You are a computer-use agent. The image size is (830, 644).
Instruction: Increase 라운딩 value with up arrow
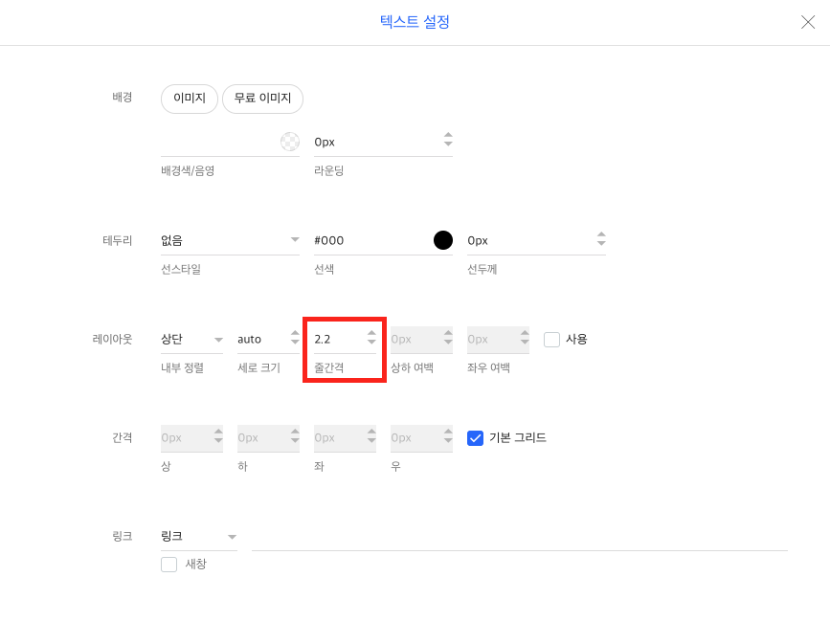448,136
